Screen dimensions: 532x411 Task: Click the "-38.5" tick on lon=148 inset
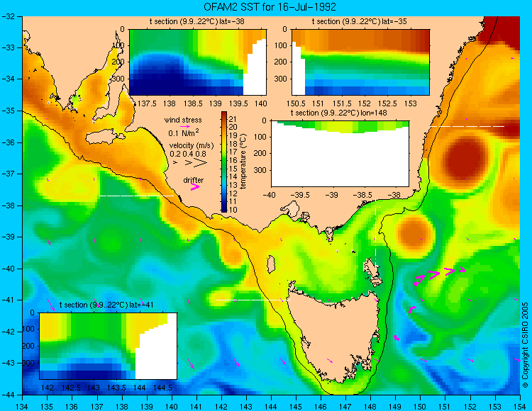364,195
